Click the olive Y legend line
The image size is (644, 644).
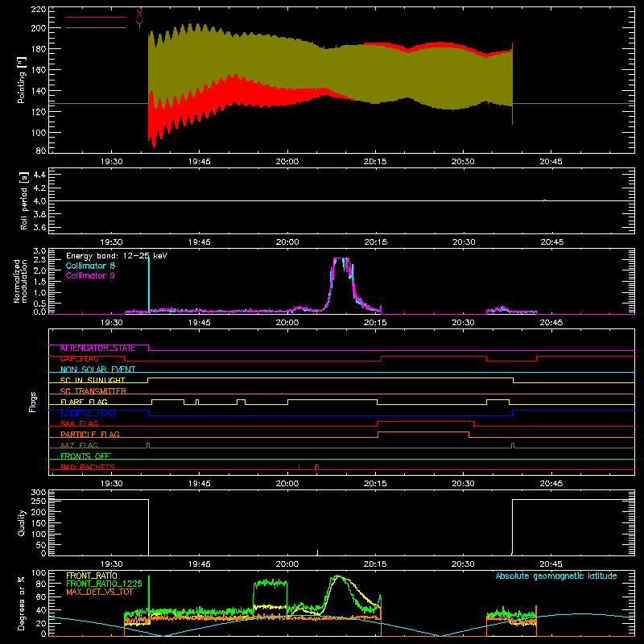pos(96,27)
